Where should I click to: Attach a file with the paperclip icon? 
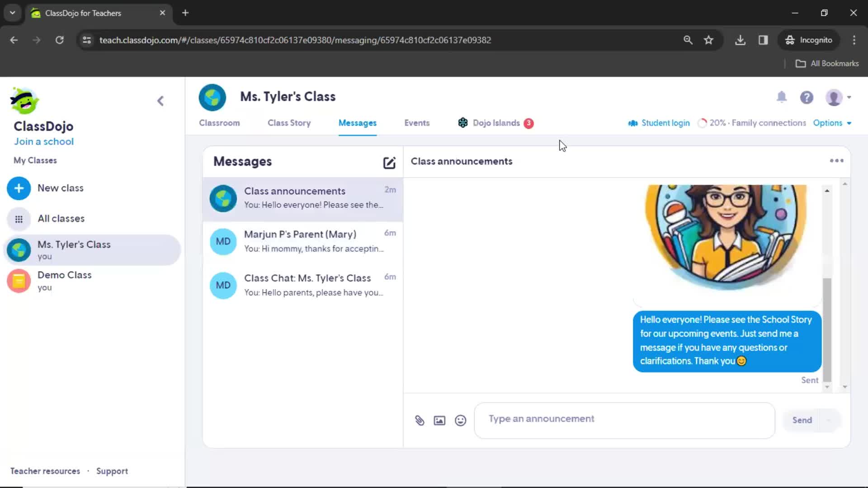(420, 421)
